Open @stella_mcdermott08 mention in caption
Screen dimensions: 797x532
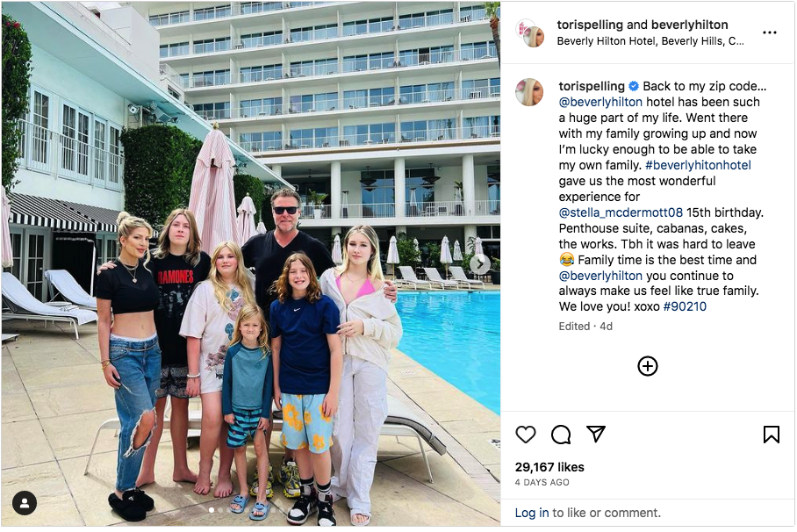click(621, 212)
